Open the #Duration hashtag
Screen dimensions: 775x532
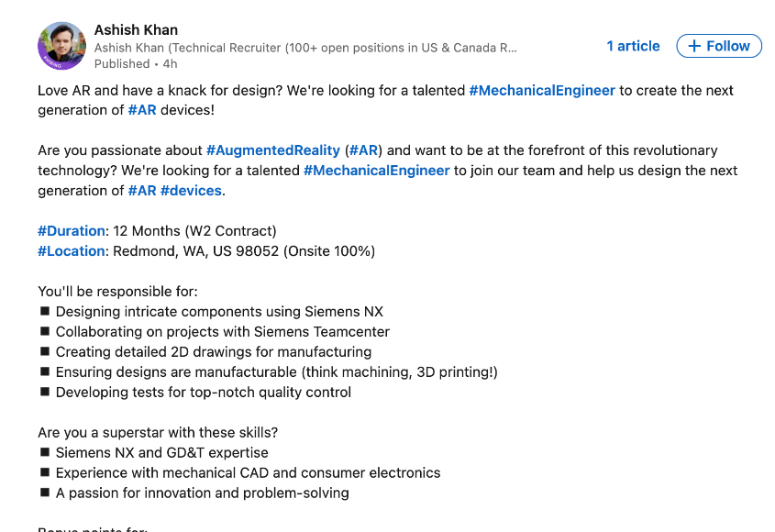pyautogui.click(x=72, y=231)
